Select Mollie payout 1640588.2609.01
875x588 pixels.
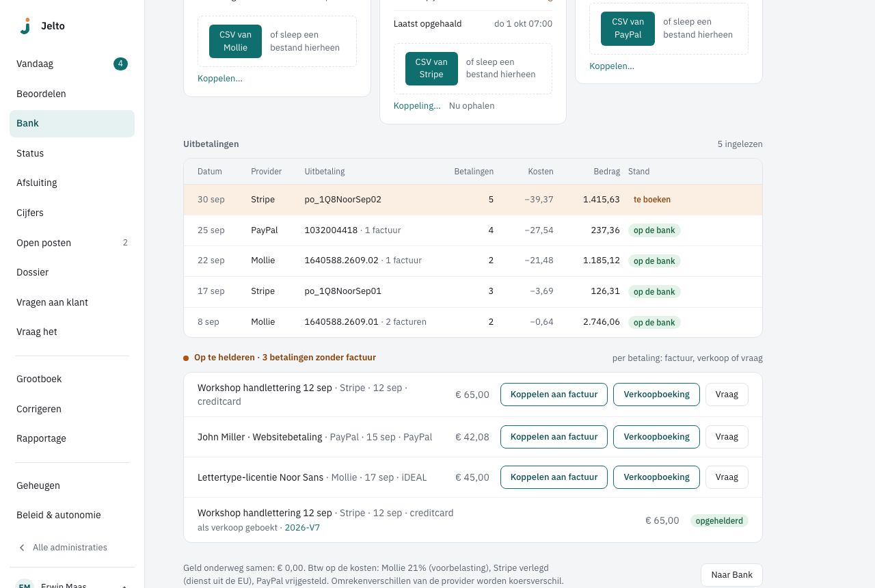tap(473, 322)
